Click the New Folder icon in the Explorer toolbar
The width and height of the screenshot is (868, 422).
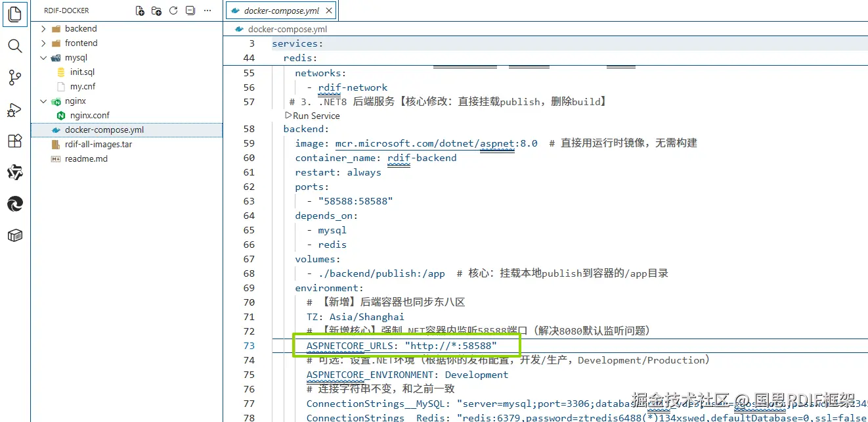156,10
